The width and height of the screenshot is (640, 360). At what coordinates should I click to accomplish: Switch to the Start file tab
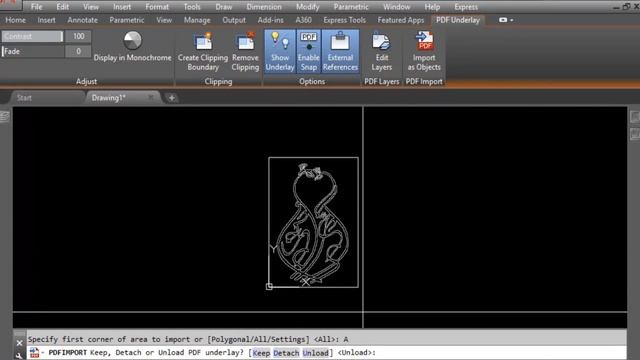pyautogui.click(x=24, y=98)
